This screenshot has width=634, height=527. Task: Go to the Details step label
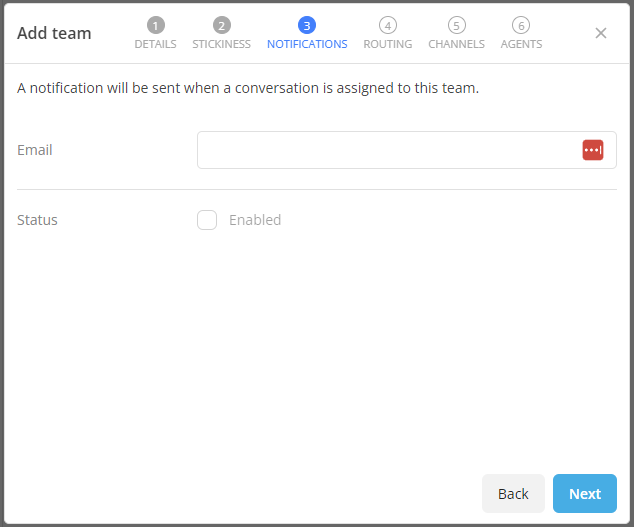[155, 44]
